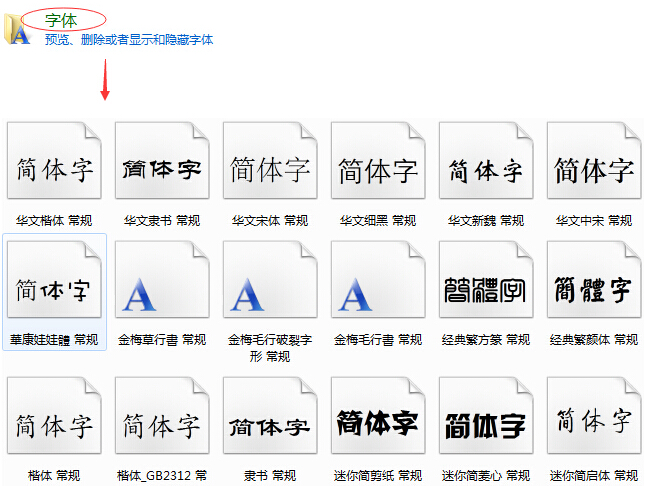The width and height of the screenshot is (645, 486).
Task: Select the 华文宋体 常规 font icon
Action: 270,160
